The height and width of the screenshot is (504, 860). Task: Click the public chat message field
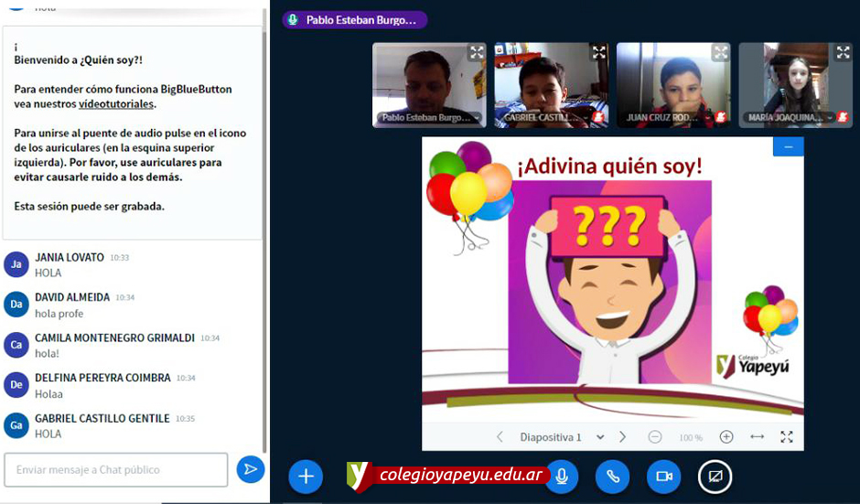(x=115, y=469)
